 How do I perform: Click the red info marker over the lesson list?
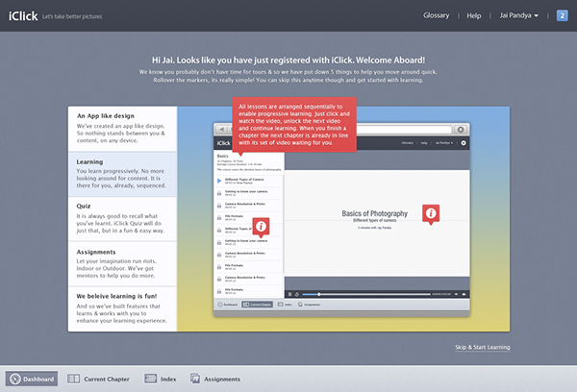[x=261, y=227]
